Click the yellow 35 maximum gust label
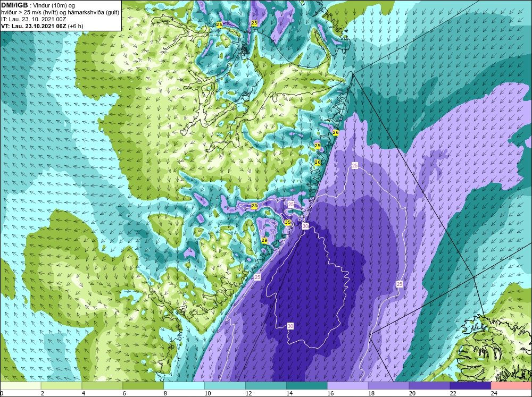532x397 pixels. pyautogui.click(x=288, y=222)
